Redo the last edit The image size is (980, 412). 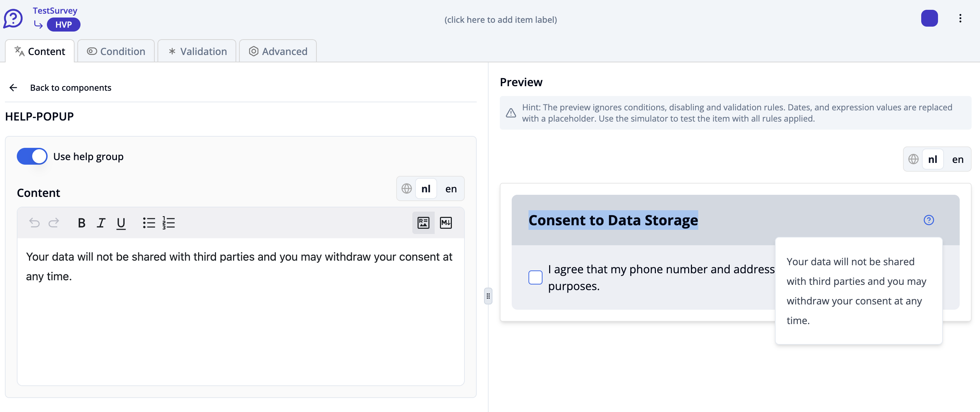[x=54, y=223]
